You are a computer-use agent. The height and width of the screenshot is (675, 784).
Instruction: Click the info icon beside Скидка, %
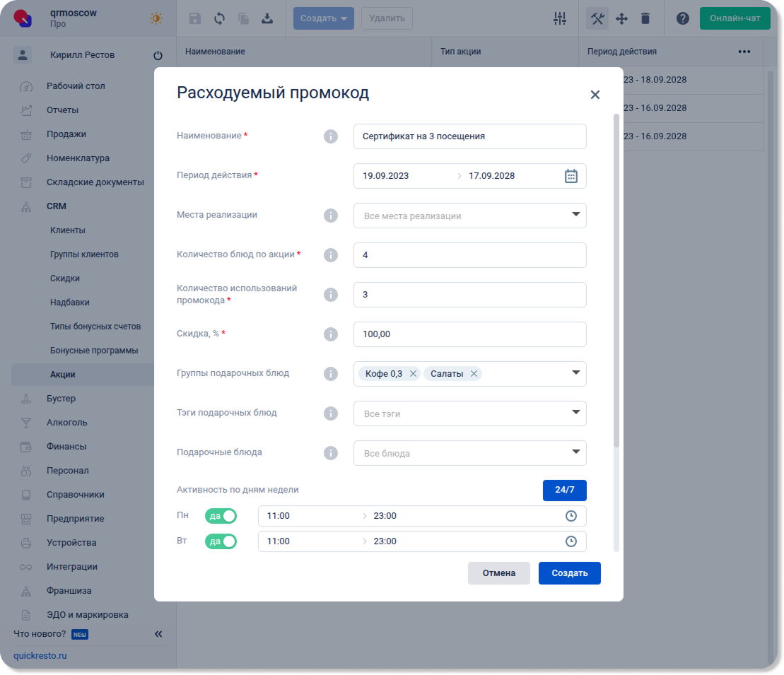(x=330, y=334)
